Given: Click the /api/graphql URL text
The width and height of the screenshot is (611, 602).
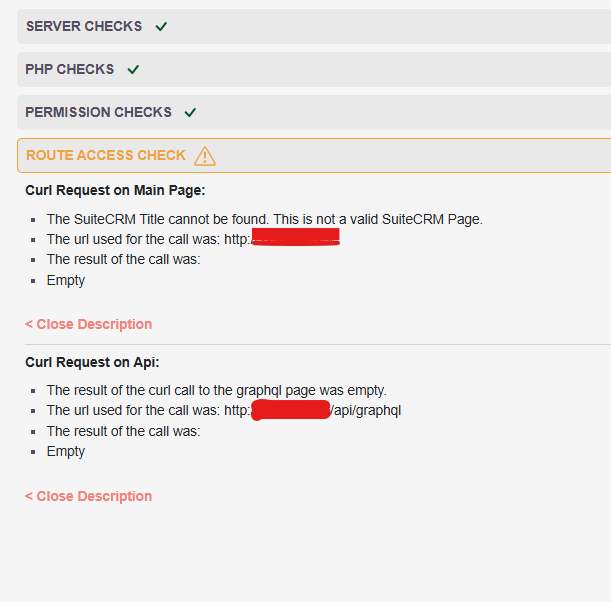Looking at the screenshot, I should click(x=366, y=410).
